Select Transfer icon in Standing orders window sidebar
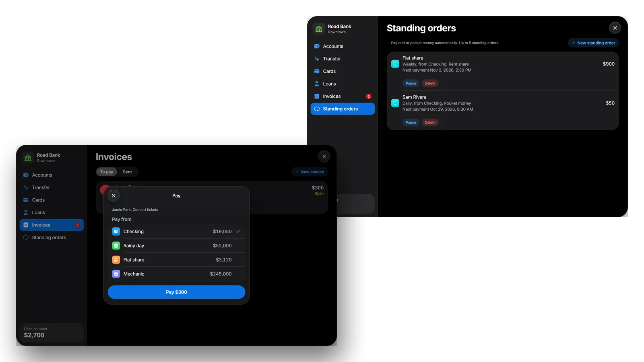Viewport: 644px width, 362px height. [x=317, y=59]
